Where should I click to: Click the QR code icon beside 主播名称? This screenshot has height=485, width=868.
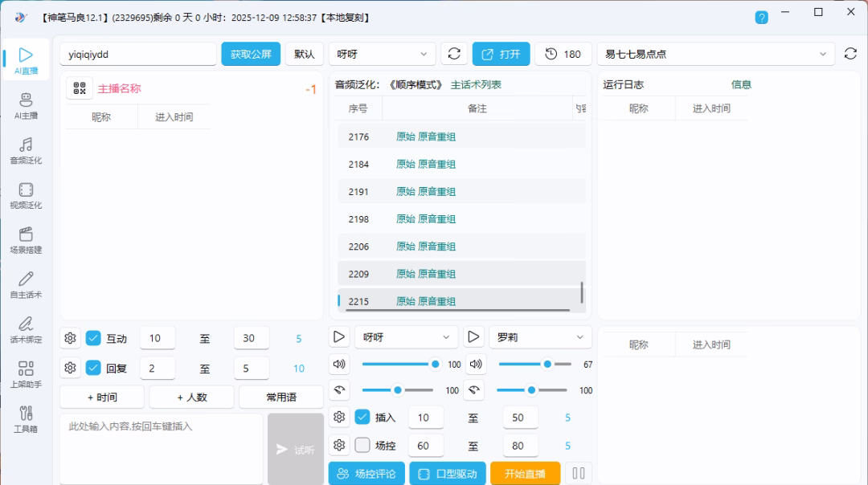click(x=79, y=88)
